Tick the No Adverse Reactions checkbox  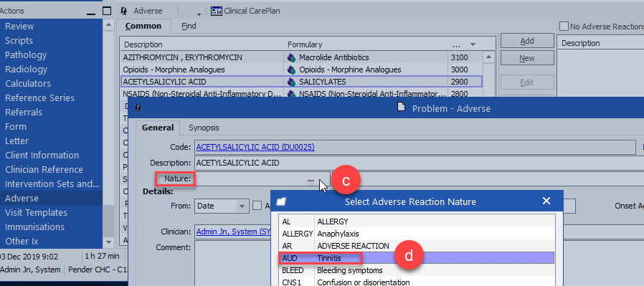coord(564,27)
